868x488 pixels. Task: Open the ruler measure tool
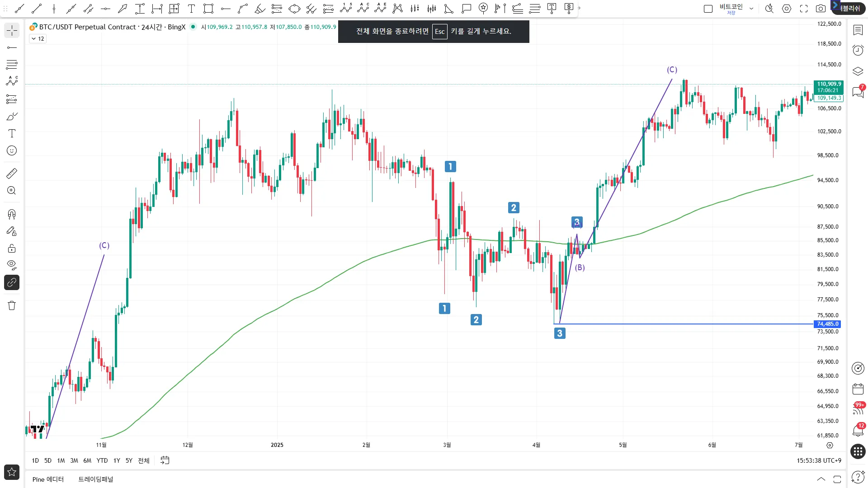pyautogui.click(x=12, y=174)
